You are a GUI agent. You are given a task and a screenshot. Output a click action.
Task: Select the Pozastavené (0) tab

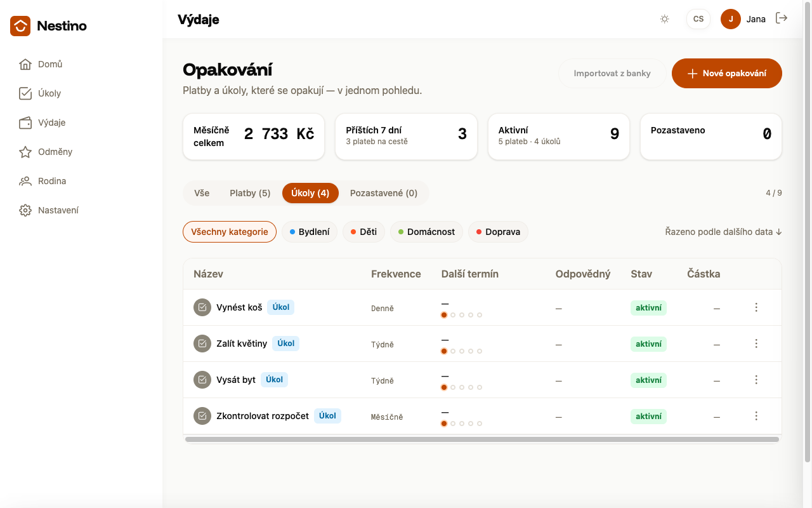point(384,193)
